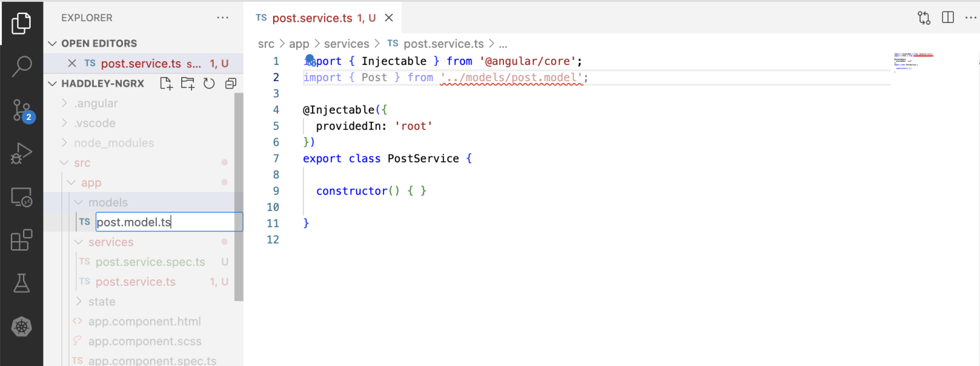Image resolution: width=980 pixels, height=366 pixels.
Task: Refresh the explorer file tree
Action: point(209,84)
